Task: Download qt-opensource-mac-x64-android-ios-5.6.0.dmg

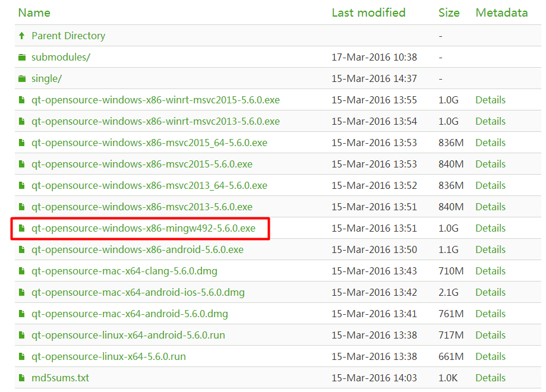Action: pos(138,292)
